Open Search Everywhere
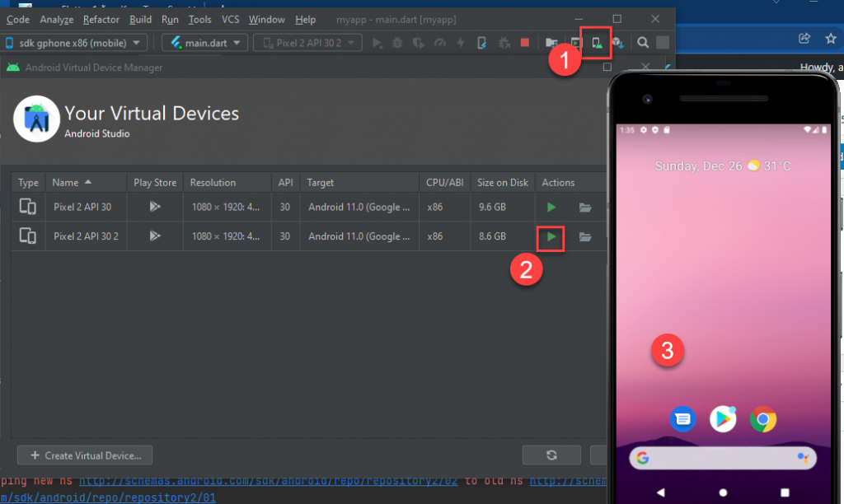The image size is (844, 504). (x=642, y=42)
